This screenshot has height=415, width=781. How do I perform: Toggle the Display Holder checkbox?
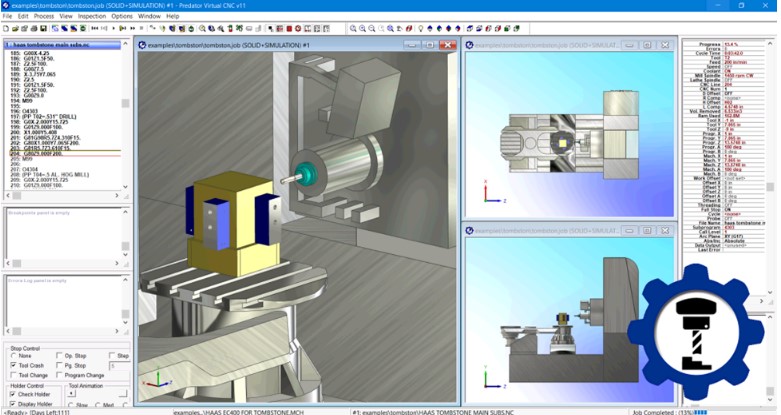pyautogui.click(x=12, y=404)
